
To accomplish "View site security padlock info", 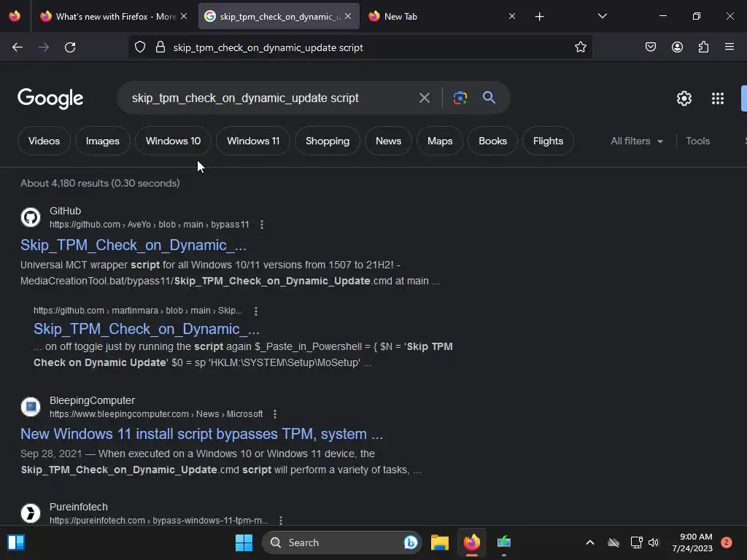I will (160, 47).
